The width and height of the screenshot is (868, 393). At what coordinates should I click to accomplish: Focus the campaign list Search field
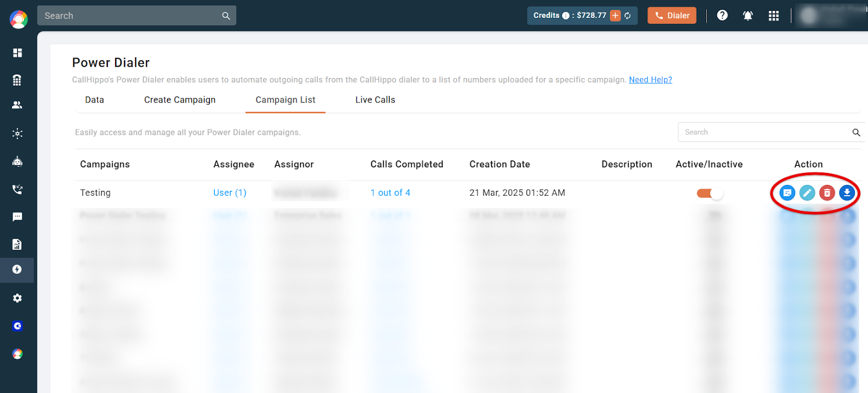[771, 132]
